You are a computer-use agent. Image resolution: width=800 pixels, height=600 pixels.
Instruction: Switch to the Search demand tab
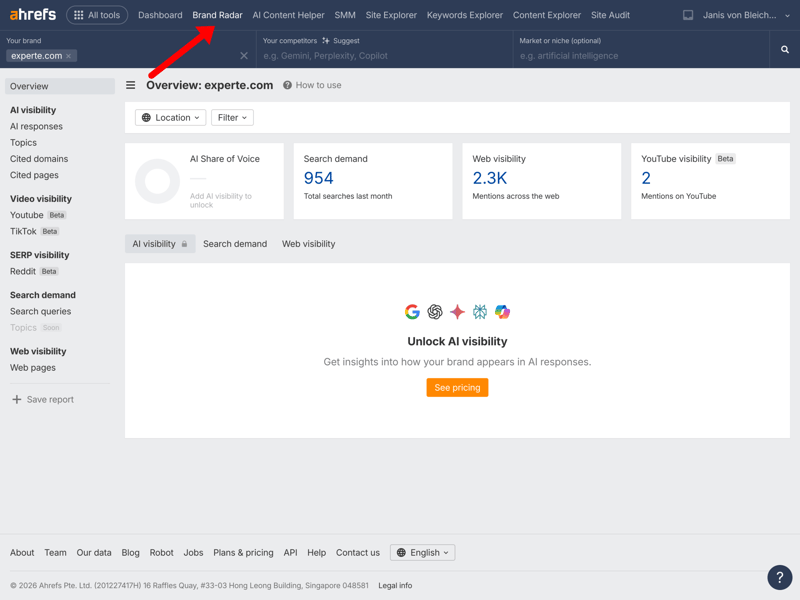pos(235,244)
